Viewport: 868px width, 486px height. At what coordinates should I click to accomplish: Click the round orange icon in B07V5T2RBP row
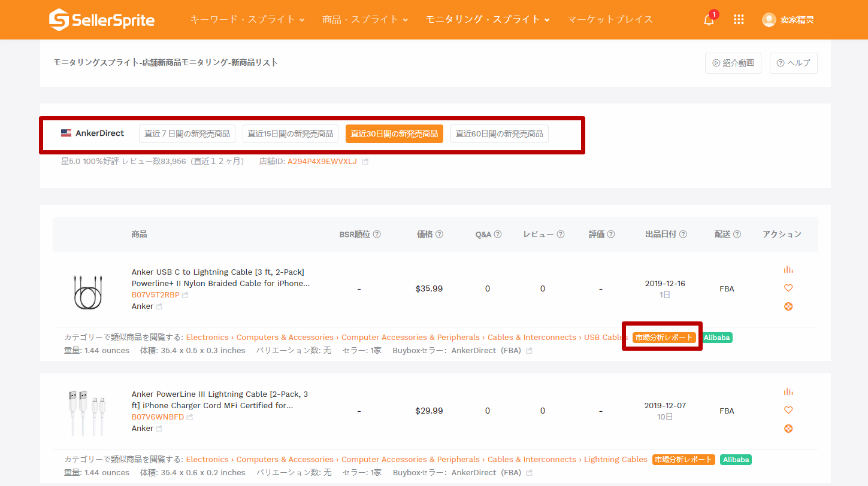[788, 306]
